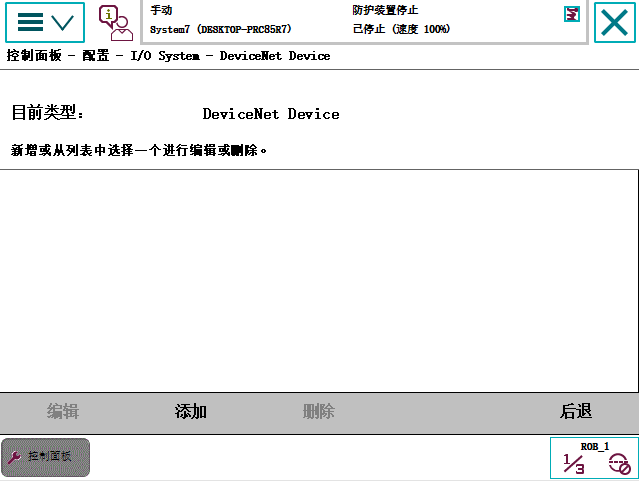Click the 后退 (Back) button
639x482 pixels.
[x=575, y=411]
